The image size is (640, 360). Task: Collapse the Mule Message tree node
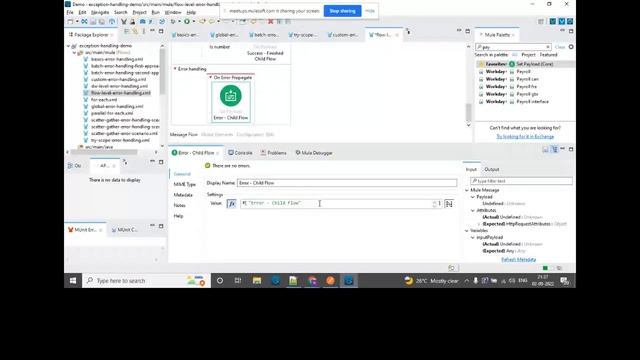pyautogui.click(x=467, y=190)
